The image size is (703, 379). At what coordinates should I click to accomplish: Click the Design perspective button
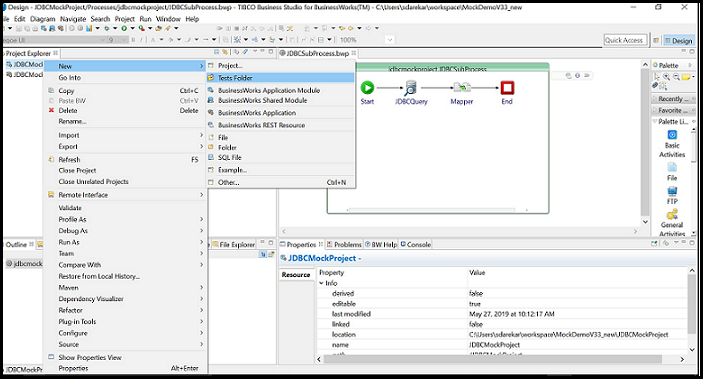(678, 40)
